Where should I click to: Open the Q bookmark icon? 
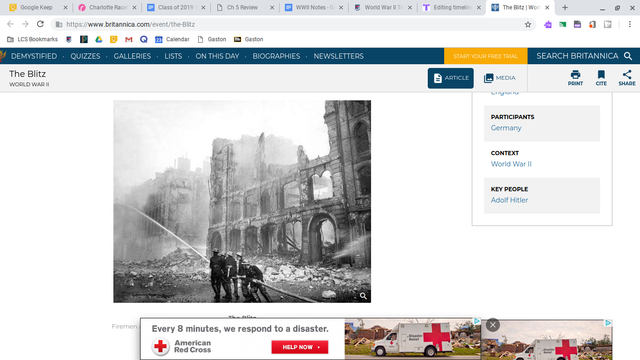[x=144, y=39]
